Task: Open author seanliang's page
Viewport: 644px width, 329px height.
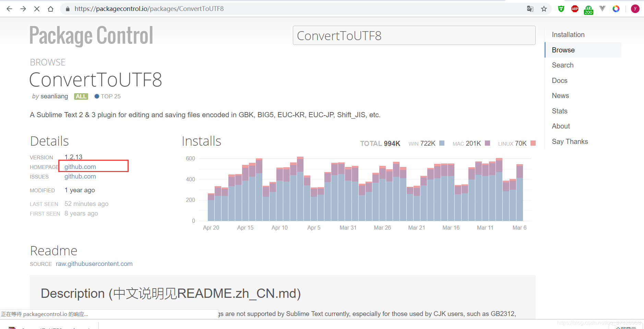Action: [54, 96]
